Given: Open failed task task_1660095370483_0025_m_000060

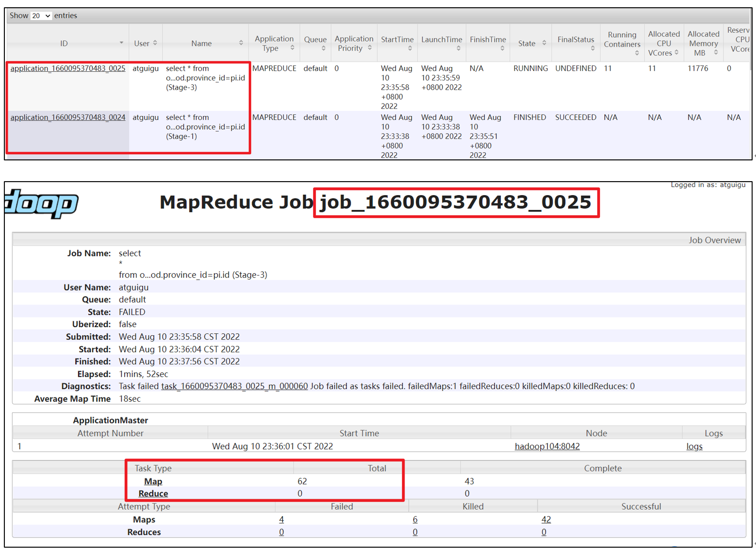Looking at the screenshot, I should (235, 386).
